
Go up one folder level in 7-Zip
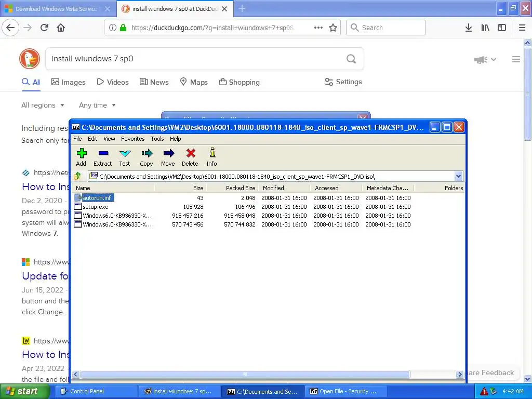77,176
